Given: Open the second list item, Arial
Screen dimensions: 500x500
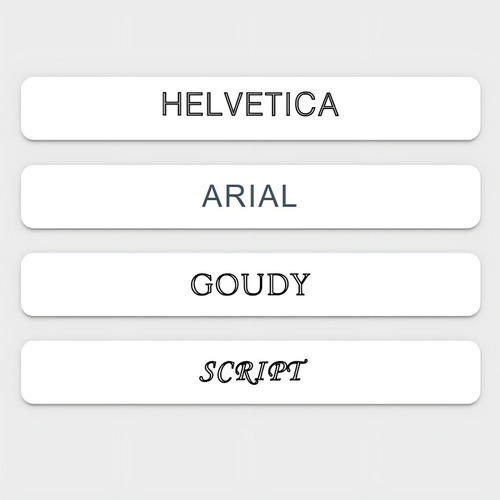Looking at the screenshot, I should pos(250,197).
